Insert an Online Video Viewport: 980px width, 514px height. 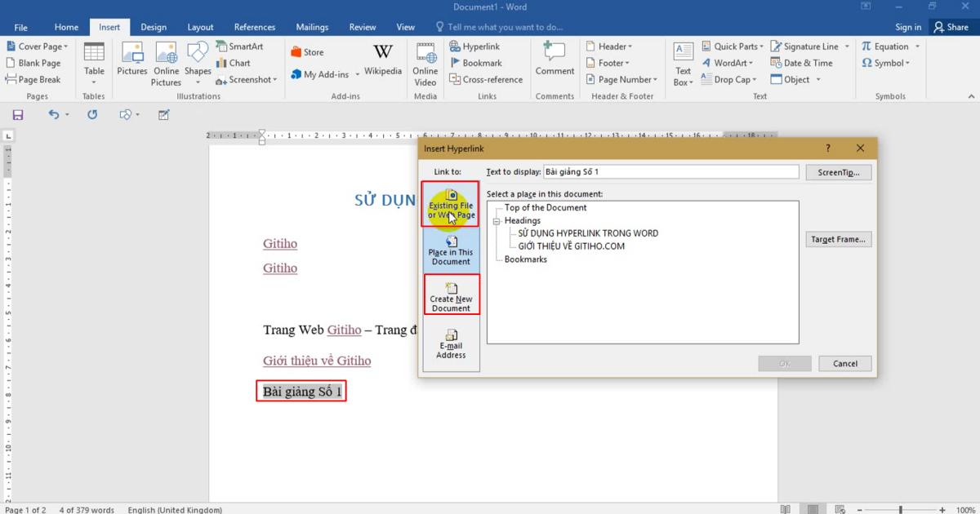pos(425,65)
